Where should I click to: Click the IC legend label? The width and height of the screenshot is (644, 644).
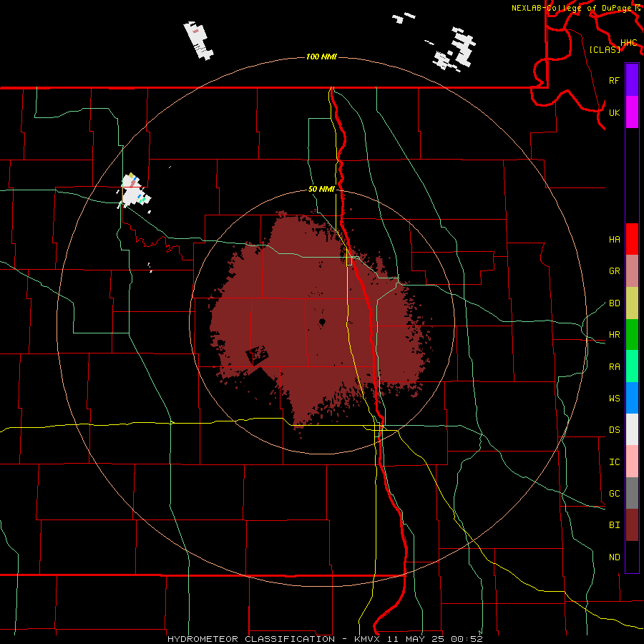click(x=615, y=462)
